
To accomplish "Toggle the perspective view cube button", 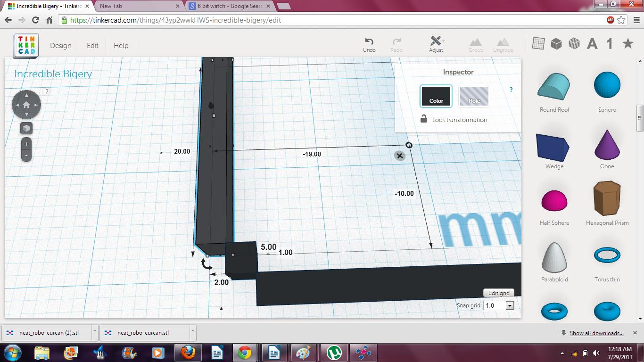I will (x=26, y=128).
